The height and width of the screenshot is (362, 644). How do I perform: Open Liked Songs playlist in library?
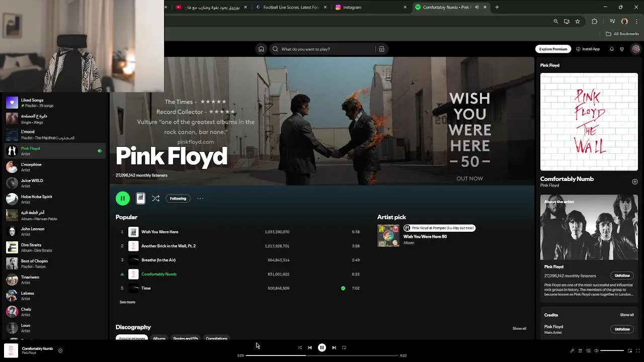(x=54, y=103)
